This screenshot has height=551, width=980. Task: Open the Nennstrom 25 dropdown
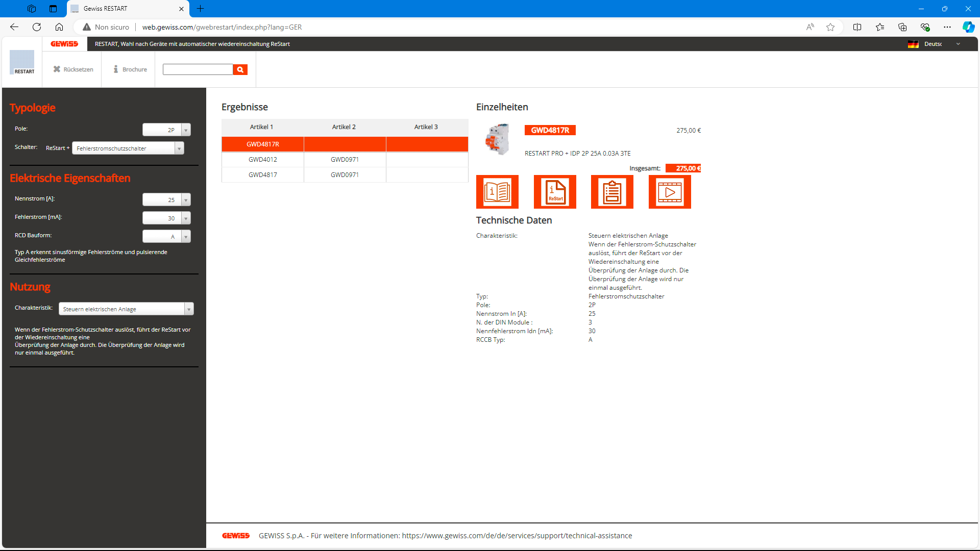click(166, 199)
